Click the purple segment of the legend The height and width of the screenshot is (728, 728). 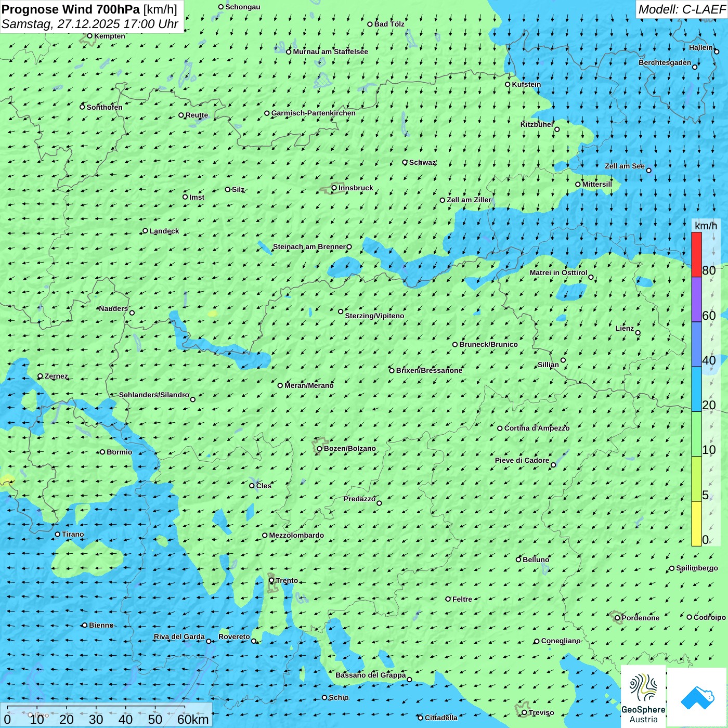[696, 300]
